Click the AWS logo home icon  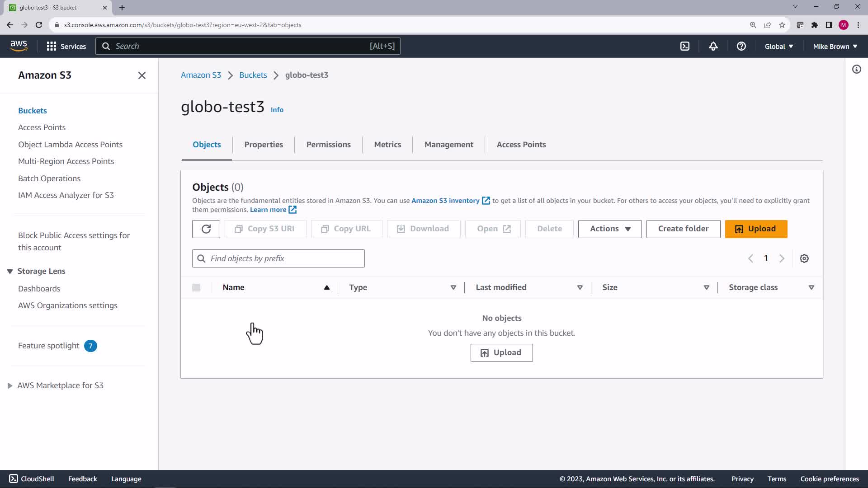point(19,46)
